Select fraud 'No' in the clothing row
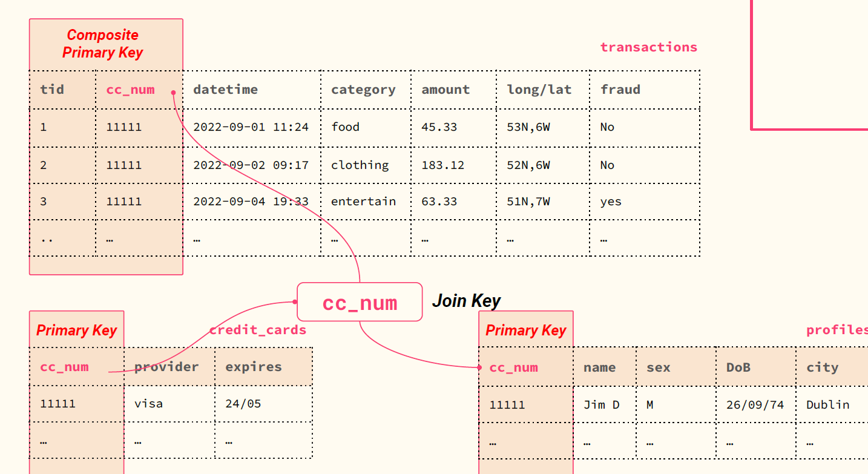Screen dimensions: 868x474 pyautogui.click(x=607, y=165)
